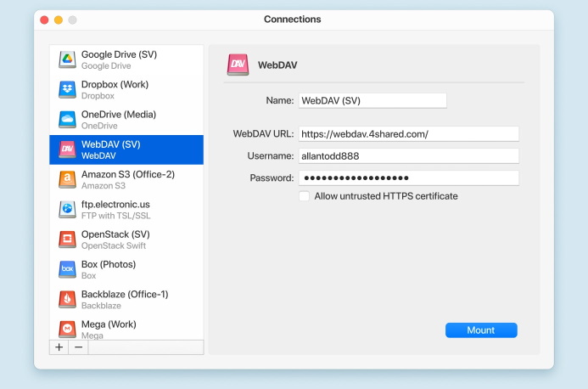Select OpenStack (SV) connection name

pyautogui.click(x=115, y=234)
